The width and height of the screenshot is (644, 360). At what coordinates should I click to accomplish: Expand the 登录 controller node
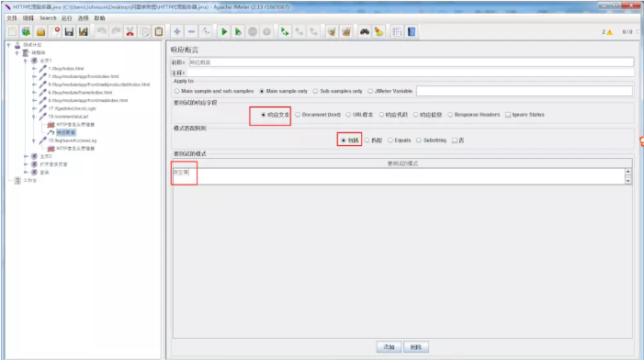26,173
